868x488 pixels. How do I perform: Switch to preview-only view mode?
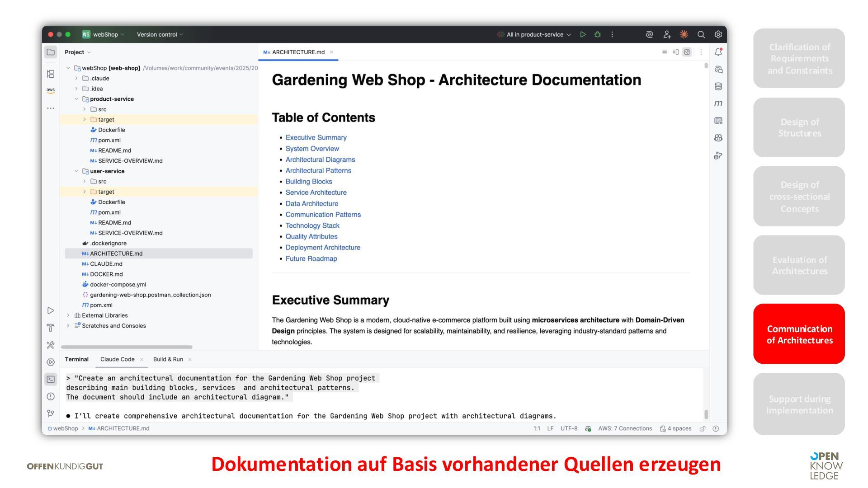coord(687,52)
